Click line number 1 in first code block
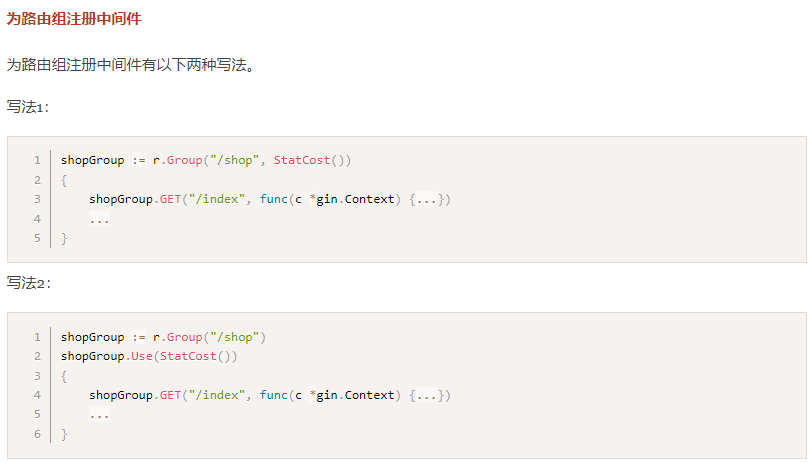This screenshot has height=463, width=812. [x=37, y=160]
